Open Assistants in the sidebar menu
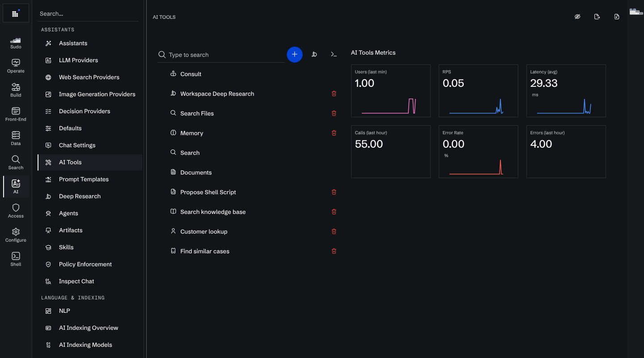644x358 pixels. (90, 43)
